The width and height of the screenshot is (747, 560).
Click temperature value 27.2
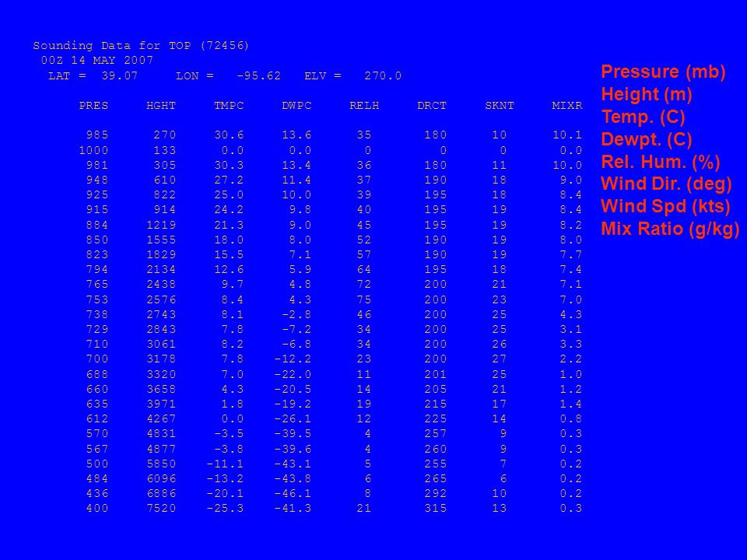[229, 180]
